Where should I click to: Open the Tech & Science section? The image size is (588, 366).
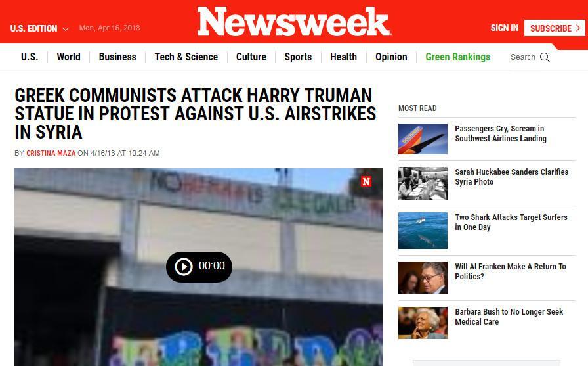[186, 57]
